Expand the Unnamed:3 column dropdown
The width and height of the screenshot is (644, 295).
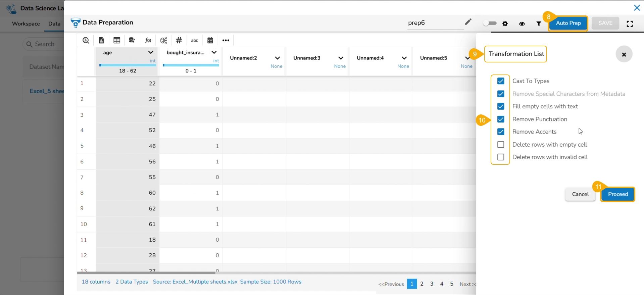click(x=341, y=58)
